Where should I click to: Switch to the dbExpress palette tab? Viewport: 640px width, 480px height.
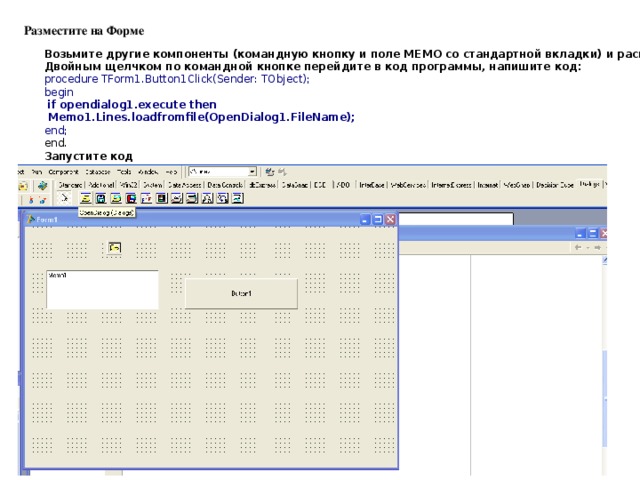pos(262,185)
